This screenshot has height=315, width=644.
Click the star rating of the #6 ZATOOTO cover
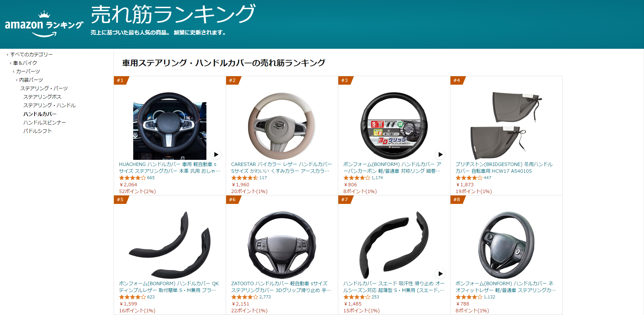(244, 297)
